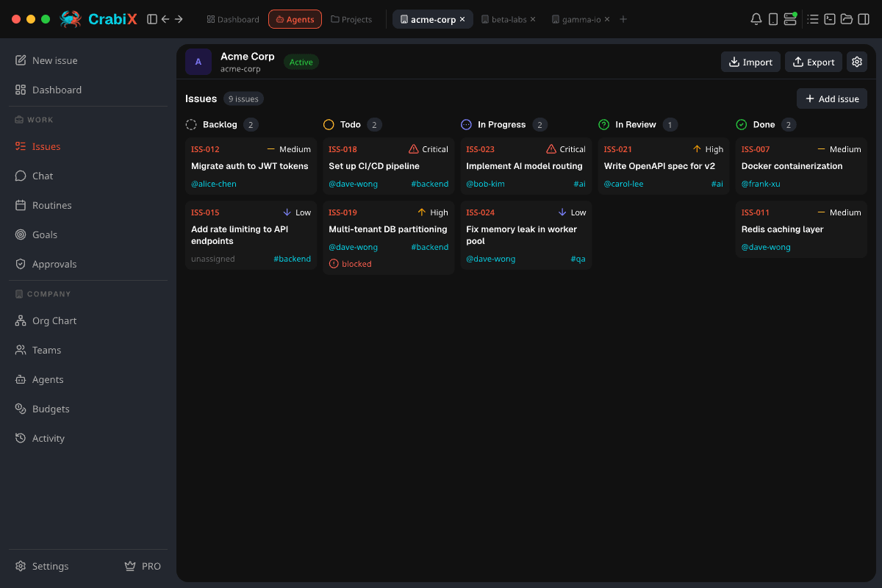This screenshot has height=588, width=882.
Task: Open issue card ISS-024 Fix memory leak
Action: click(x=526, y=235)
